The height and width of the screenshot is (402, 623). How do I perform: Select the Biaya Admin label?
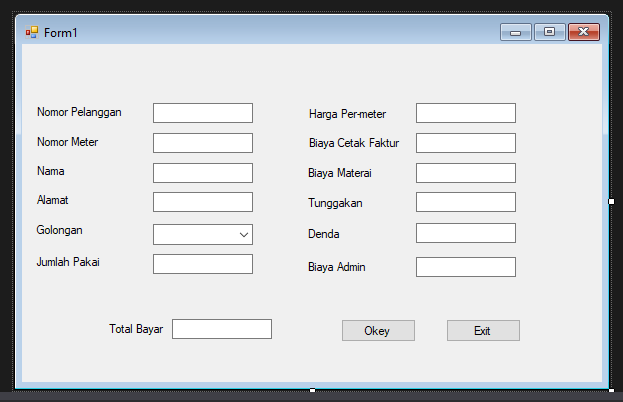(337, 267)
